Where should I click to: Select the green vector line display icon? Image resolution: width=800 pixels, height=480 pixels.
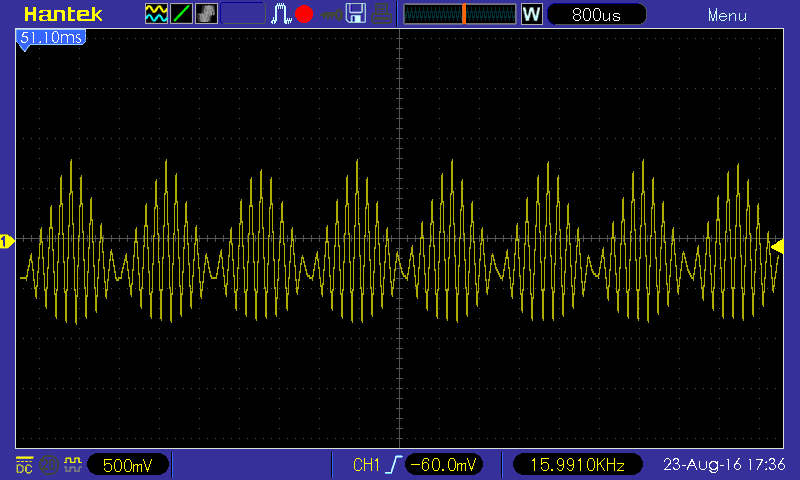(182, 14)
